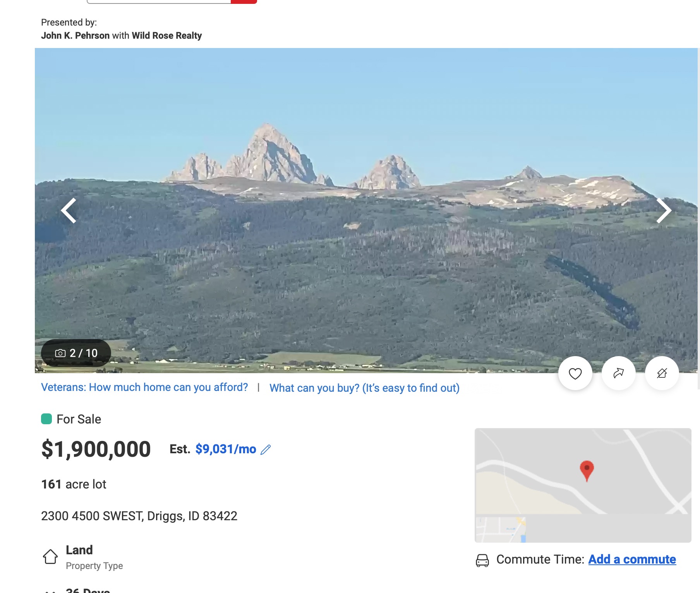
Task: Click agent name John K. Pehrson
Action: [75, 36]
